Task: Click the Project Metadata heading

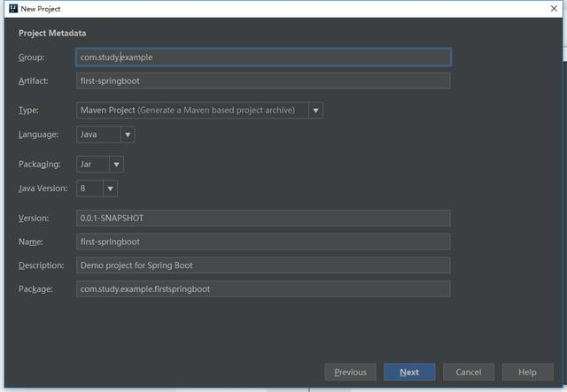Action: (x=52, y=34)
